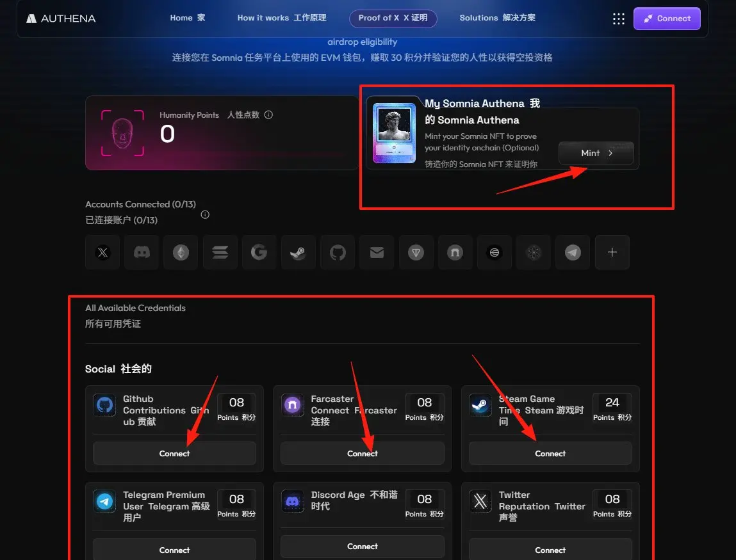
Task: Click the purple Connect wallet button
Action: click(x=667, y=19)
